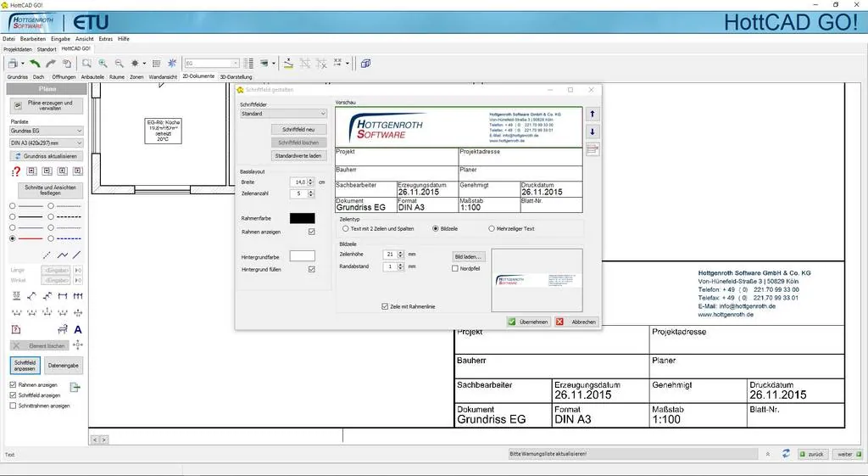
Task: Toggle 'Schnittrahmen anzeigen' checkbox
Action: tap(12, 406)
